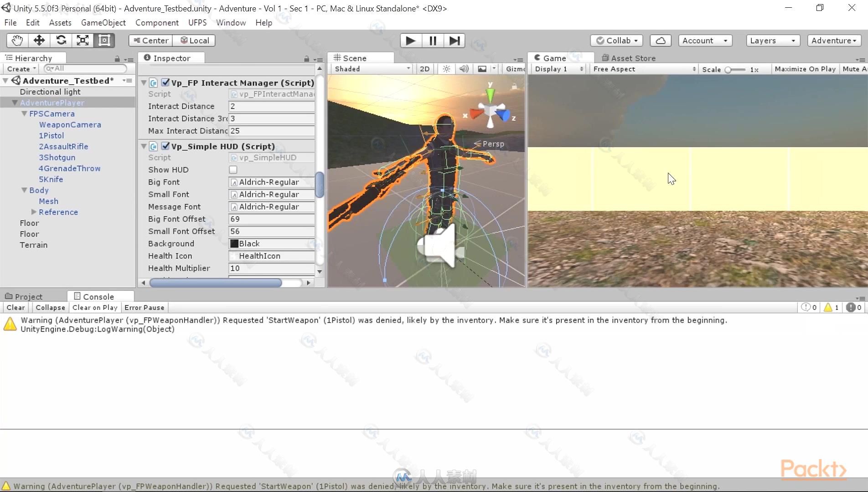Open Hierarchy panel options menu icon
The height and width of the screenshot is (492, 868).
129,59
